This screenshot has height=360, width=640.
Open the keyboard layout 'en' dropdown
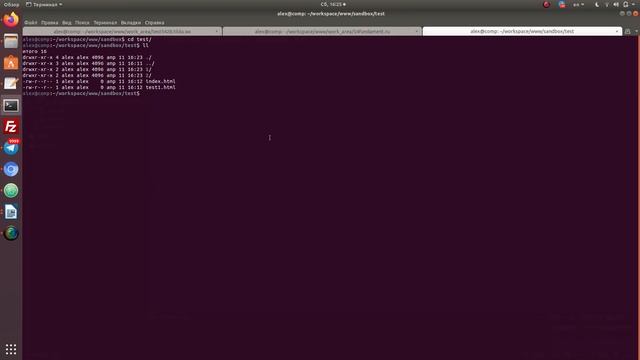pyautogui.click(x=578, y=4)
